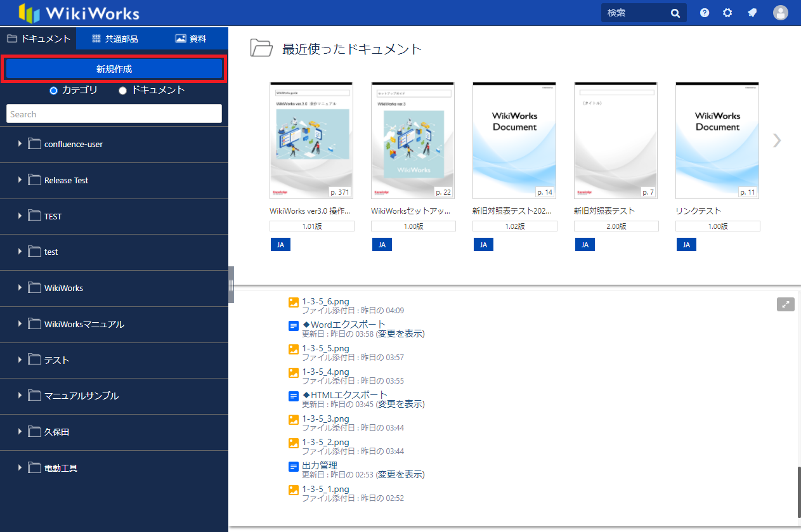Click the Release Test folder icon
Image resolution: width=801 pixels, height=532 pixels.
click(34, 180)
